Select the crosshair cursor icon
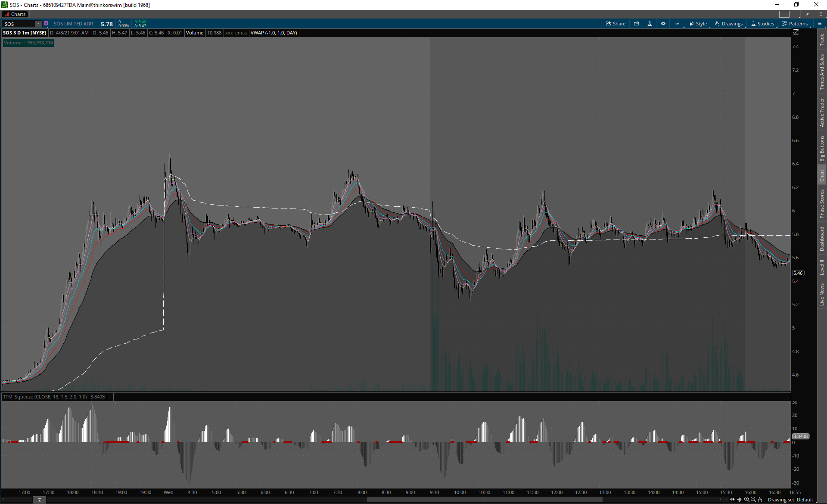The width and height of the screenshot is (827, 504). 740,500
